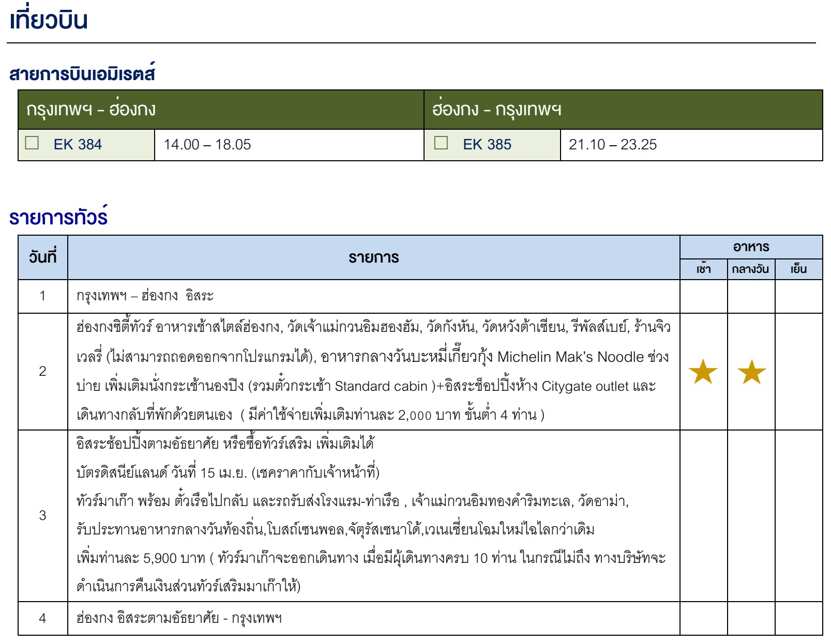Click the กรุงเทพฯ - ฮ่องกง route header

click(x=91, y=110)
